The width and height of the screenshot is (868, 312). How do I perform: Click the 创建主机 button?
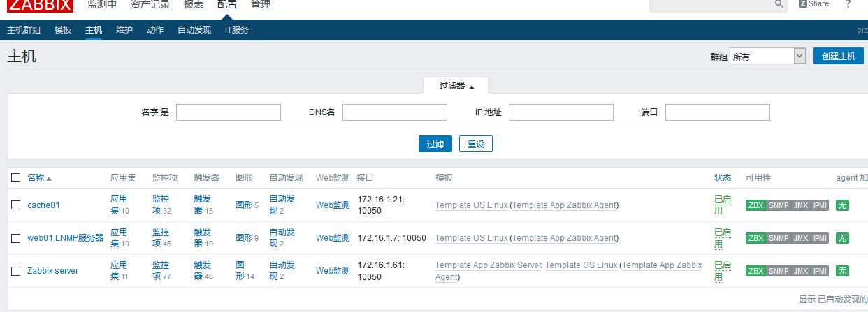839,57
